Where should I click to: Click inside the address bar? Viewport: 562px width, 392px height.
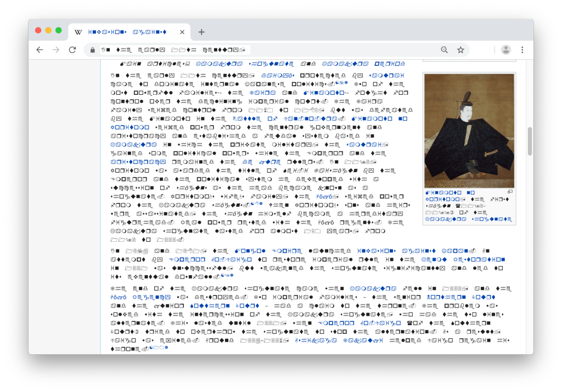click(x=263, y=50)
